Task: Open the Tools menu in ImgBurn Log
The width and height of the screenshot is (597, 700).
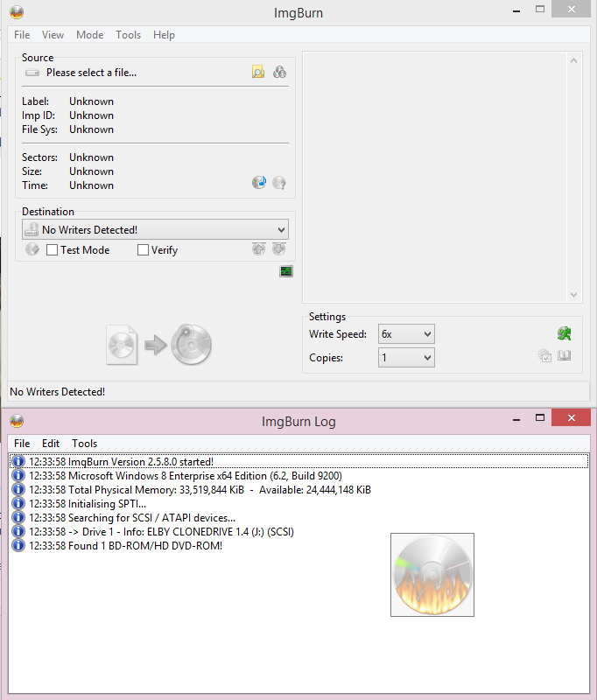Action: 84,444
